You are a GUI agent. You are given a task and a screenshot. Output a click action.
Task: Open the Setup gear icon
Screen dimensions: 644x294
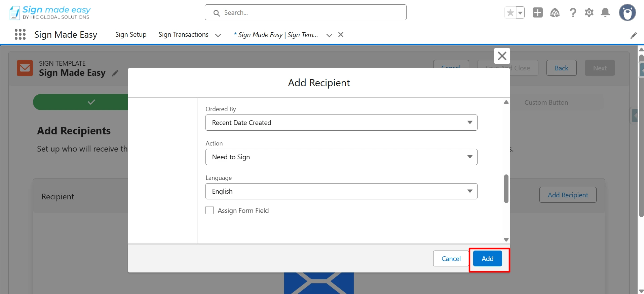tap(589, 13)
